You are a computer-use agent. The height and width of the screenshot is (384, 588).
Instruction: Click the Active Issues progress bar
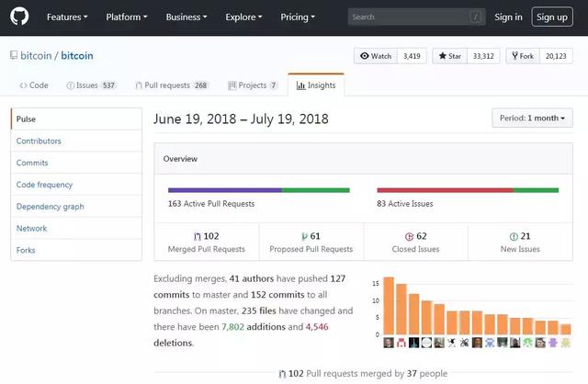coord(468,190)
